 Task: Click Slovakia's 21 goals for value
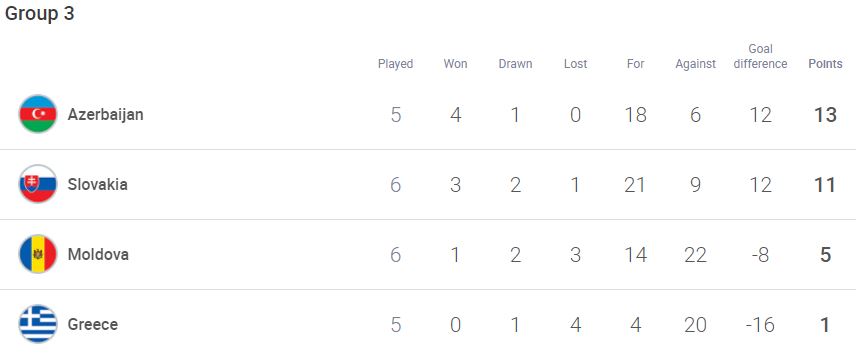635,184
